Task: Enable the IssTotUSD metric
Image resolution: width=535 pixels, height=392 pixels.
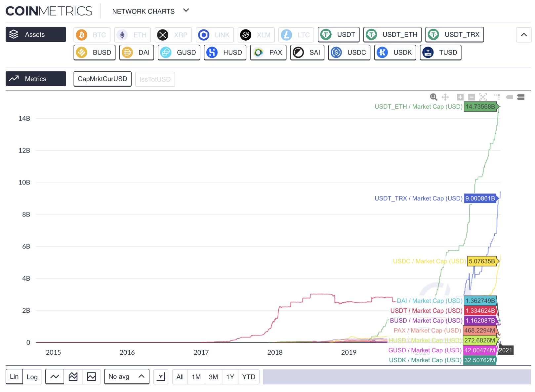Action: click(x=155, y=79)
